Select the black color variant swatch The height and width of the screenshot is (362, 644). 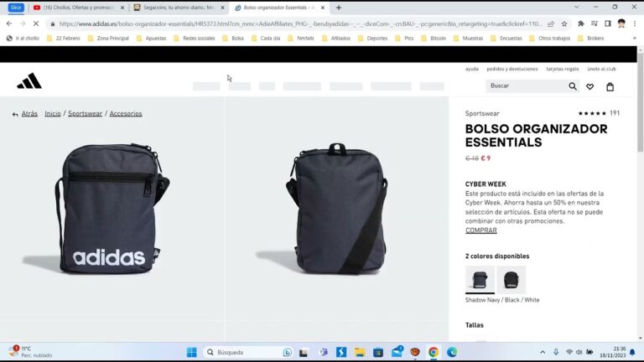tap(512, 280)
